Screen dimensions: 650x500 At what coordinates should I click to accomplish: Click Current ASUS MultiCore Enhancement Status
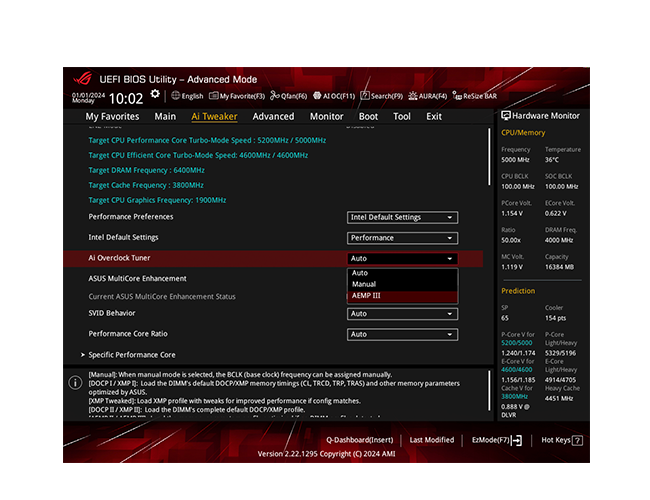click(162, 297)
